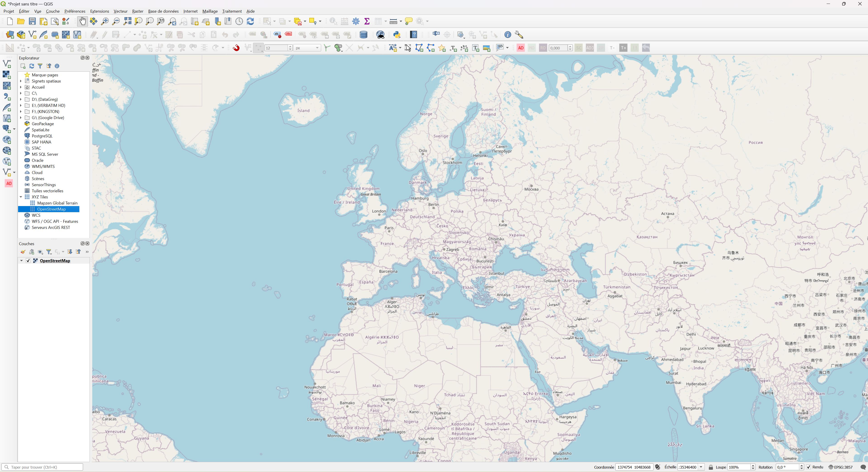This screenshot has height=472, width=868.
Task: Open layer styling brush in Couches panel
Action: click(x=23, y=252)
